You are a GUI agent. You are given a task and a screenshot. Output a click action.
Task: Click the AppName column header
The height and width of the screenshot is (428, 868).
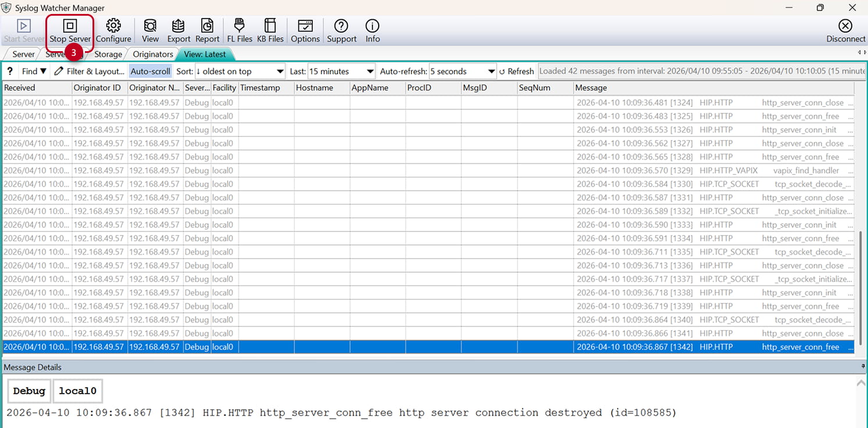coord(378,88)
